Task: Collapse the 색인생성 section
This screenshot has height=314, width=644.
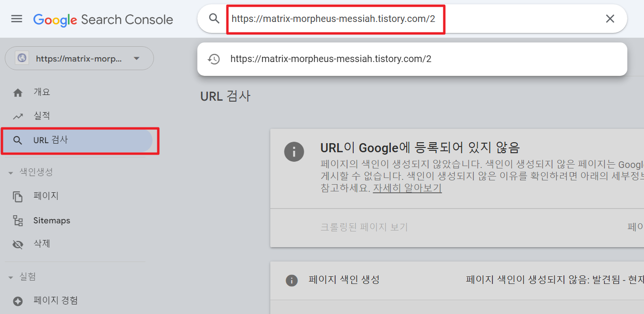Action: coord(31,172)
